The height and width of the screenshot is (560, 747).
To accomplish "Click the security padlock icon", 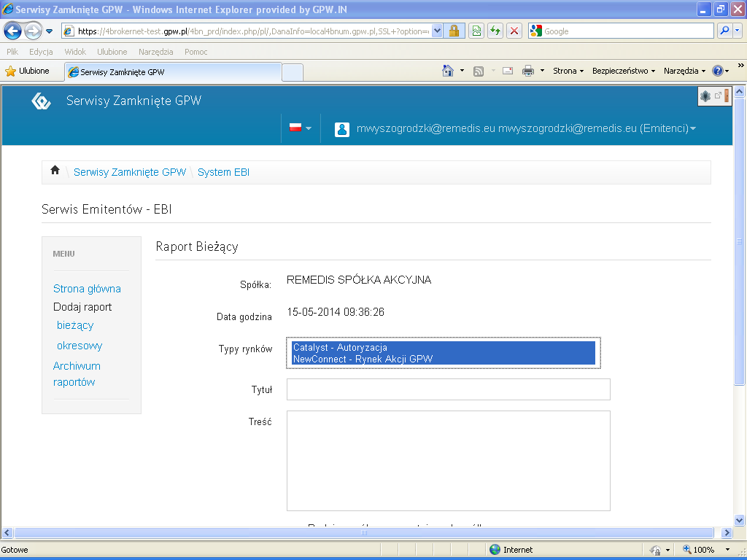I will 454,31.
